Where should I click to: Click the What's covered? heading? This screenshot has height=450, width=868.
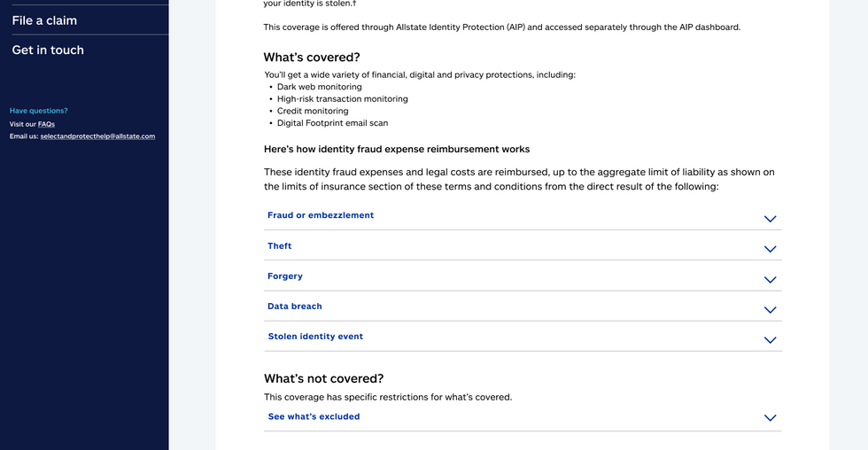(x=311, y=58)
